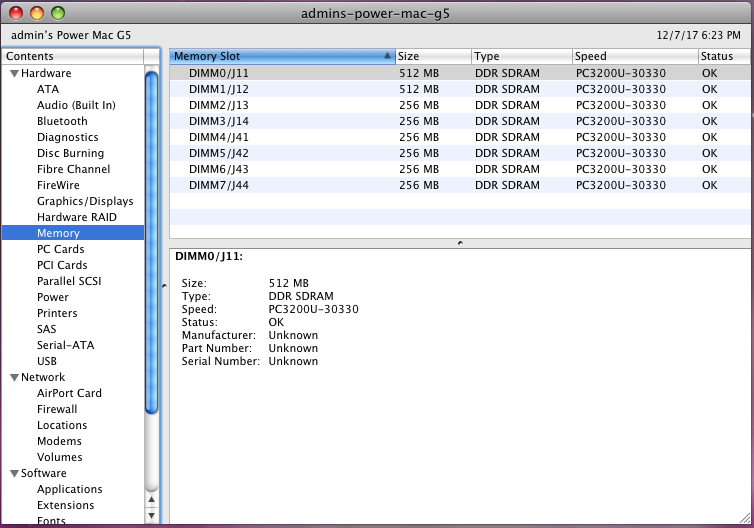Select Firewall under Network

click(x=57, y=409)
